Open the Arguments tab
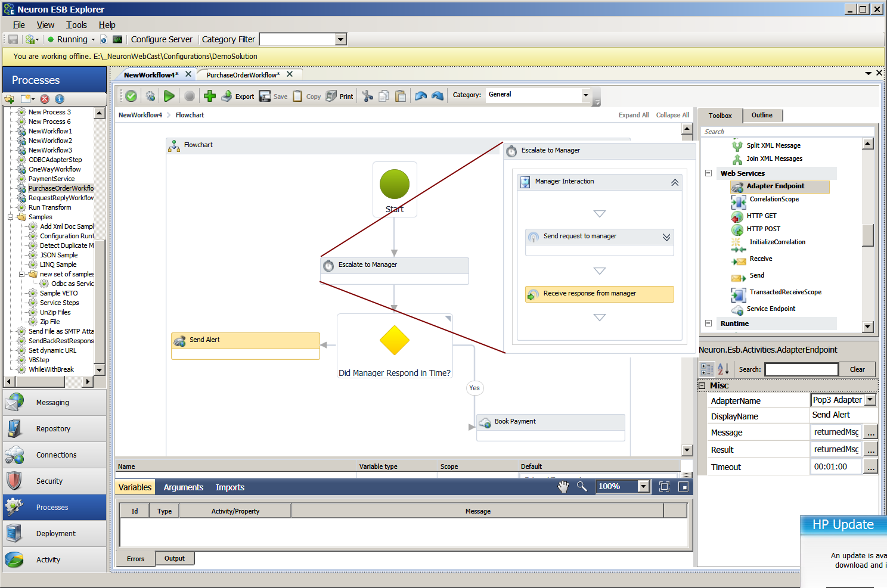Viewport: 887px width, 588px height. (184, 487)
